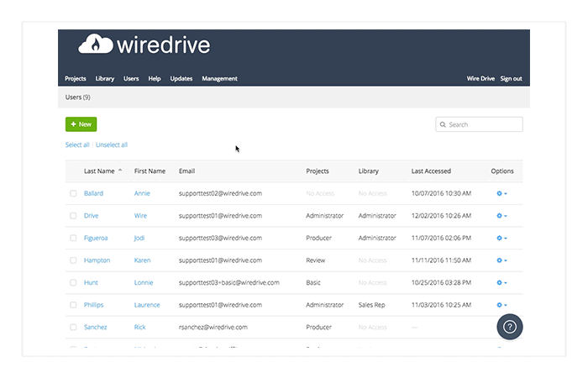Click the green New button

81,124
